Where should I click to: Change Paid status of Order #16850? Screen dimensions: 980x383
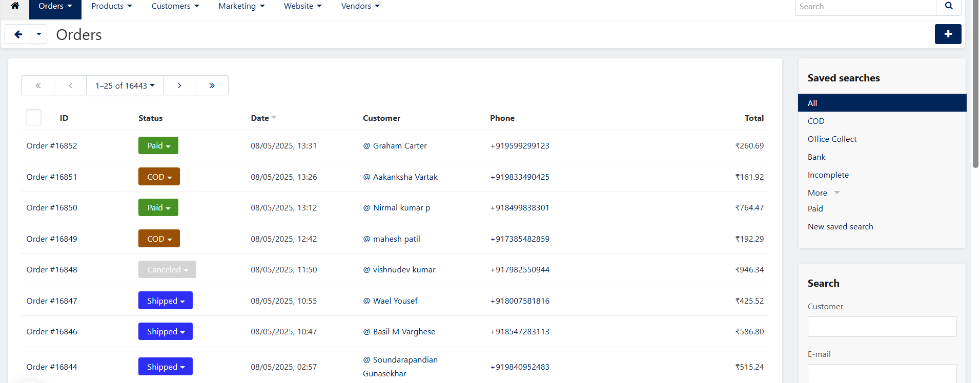(158, 207)
